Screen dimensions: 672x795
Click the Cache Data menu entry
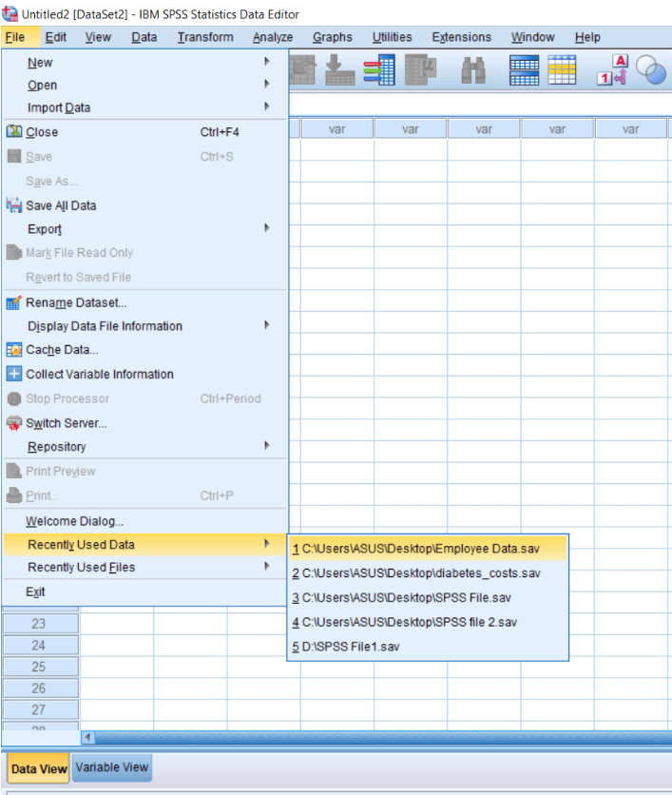[62, 350]
